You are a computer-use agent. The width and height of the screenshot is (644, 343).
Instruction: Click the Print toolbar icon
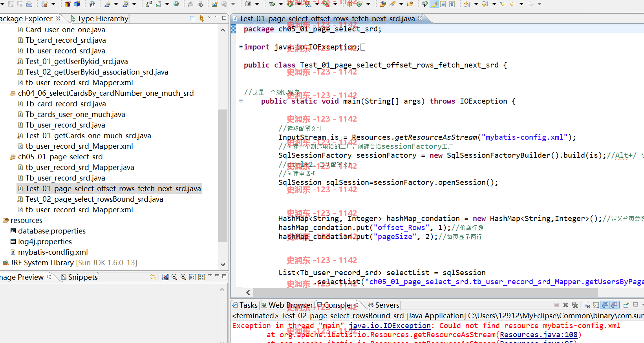click(29, 4)
